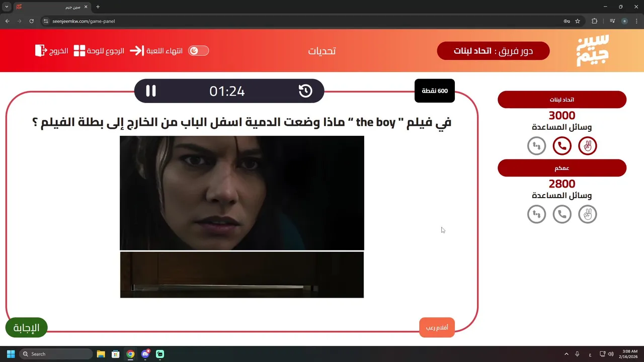The width and height of the screenshot is (644, 362).
Task: Go back in Chrome
Action: click(7, 21)
